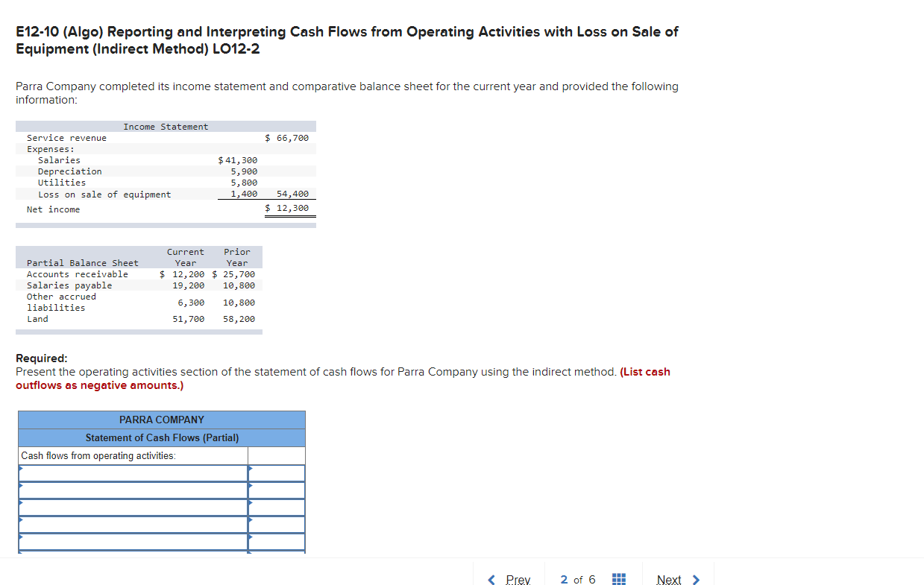924x585 pixels.
Task: Click the blue triangle in the fourth description row
Action: tap(21, 521)
